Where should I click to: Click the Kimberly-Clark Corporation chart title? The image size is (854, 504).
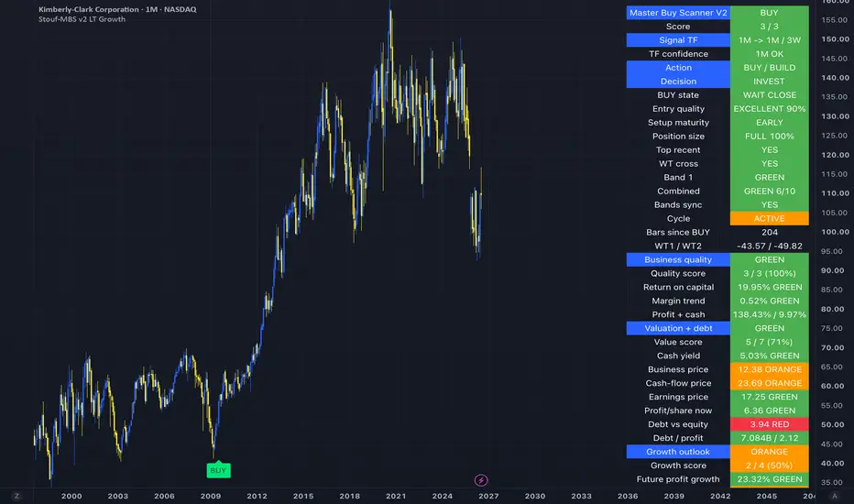(x=117, y=9)
